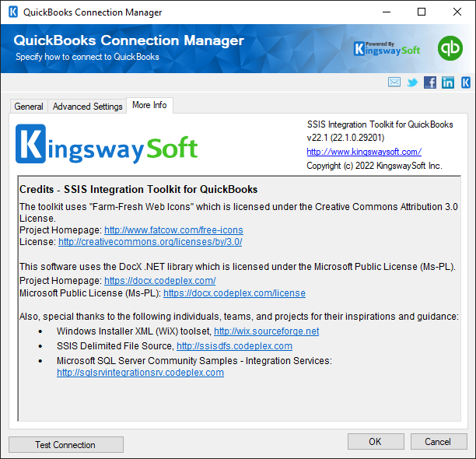Screen dimensions: 476x459
Task: Open the kingswaysoft.com website link
Action: point(364,152)
